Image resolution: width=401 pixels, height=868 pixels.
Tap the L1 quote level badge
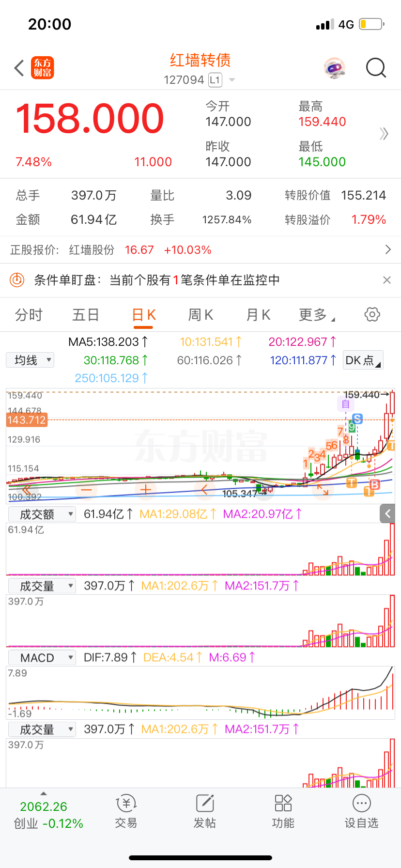tap(215, 80)
